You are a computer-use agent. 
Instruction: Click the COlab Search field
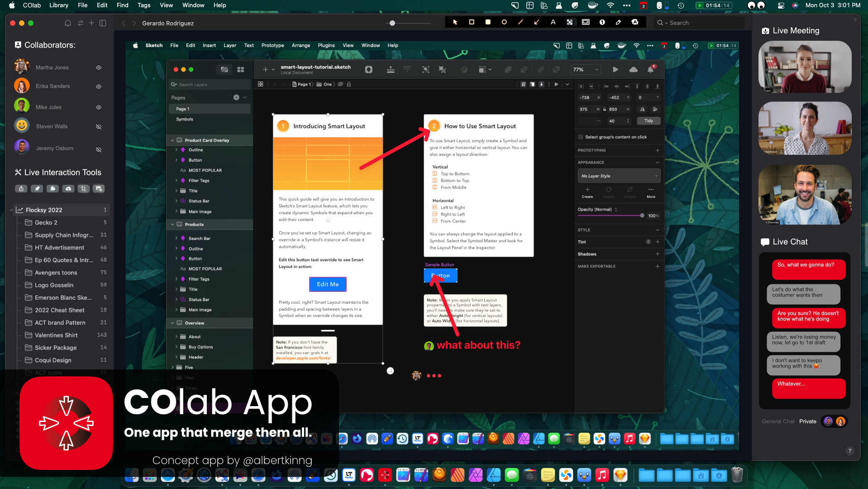(699, 23)
